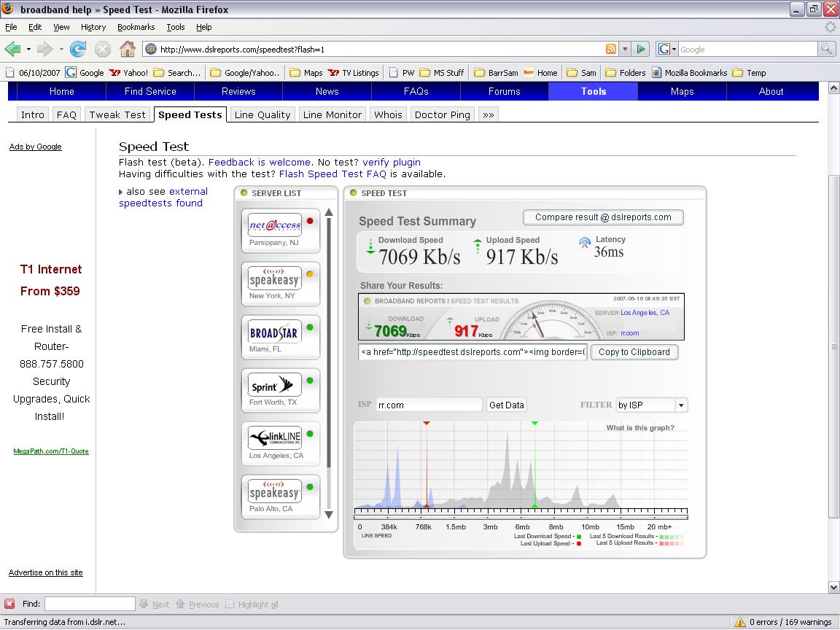Open the MS Stuff bookmarks folder
Image resolution: width=840 pixels, height=630 pixels.
pos(442,73)
